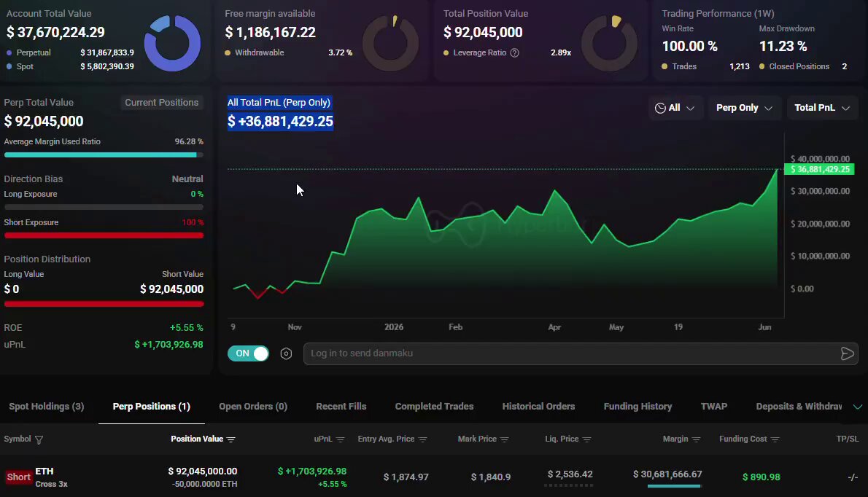The height and width of the screenshot is (497, 868).
Task: Click the 2.89x leverage ratio value
Action: pos(561,53)
